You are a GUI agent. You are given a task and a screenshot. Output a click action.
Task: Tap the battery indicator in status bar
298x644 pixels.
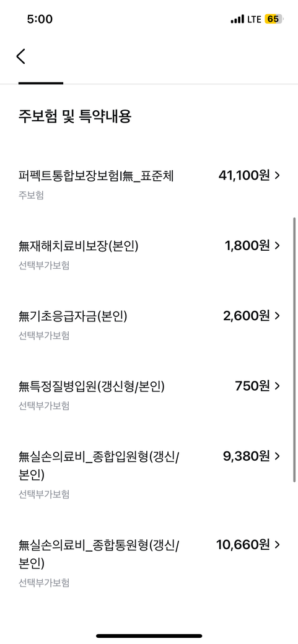(x=273, y=19)
